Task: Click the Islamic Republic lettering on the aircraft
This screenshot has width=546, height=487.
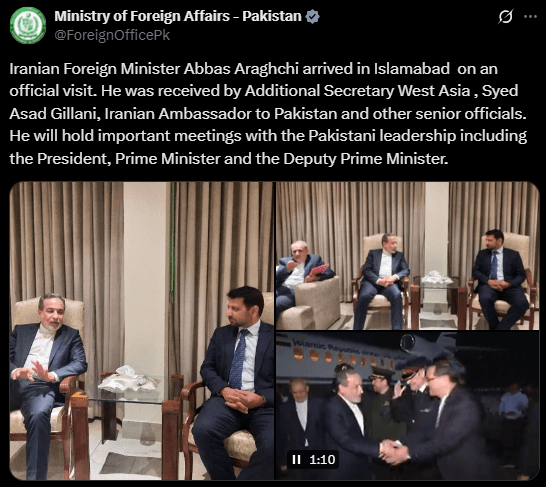Action: pyautogui.click(x=327, y=347)
